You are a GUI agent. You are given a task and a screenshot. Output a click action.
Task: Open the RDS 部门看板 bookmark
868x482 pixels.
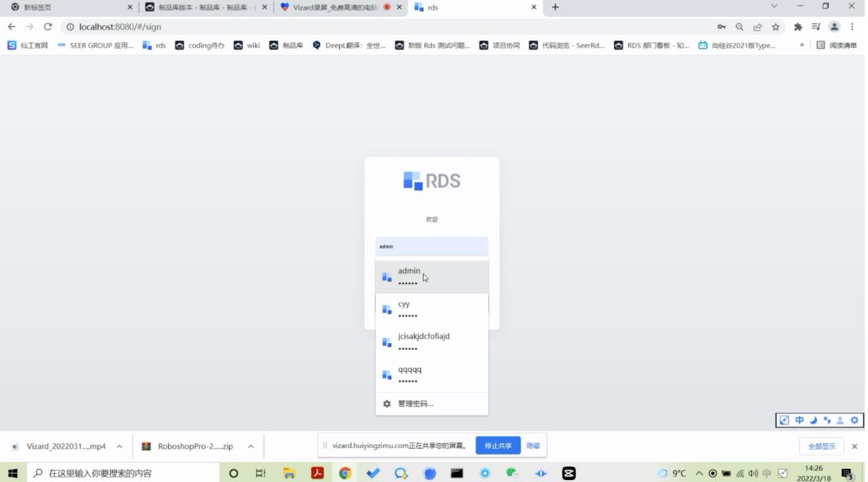tap(651, 45)
